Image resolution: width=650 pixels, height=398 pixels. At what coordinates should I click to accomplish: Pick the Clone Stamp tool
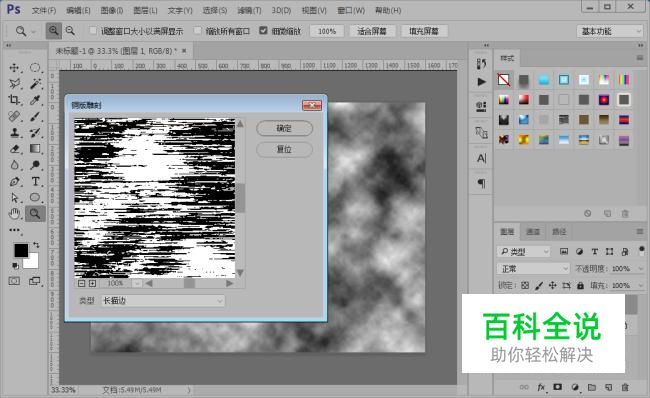coord(15,132)
